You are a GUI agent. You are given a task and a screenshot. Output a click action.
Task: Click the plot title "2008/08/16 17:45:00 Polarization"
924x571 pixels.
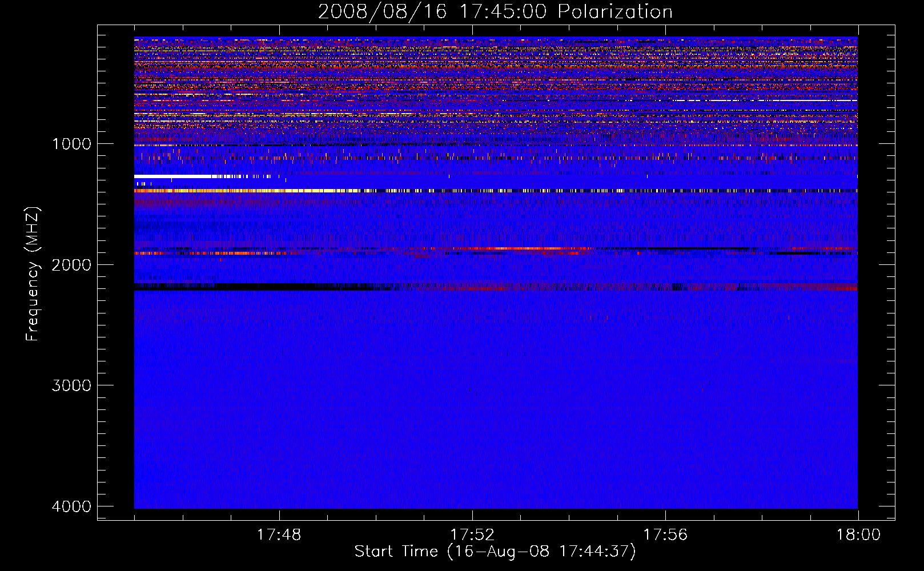(x=495, y=12)
